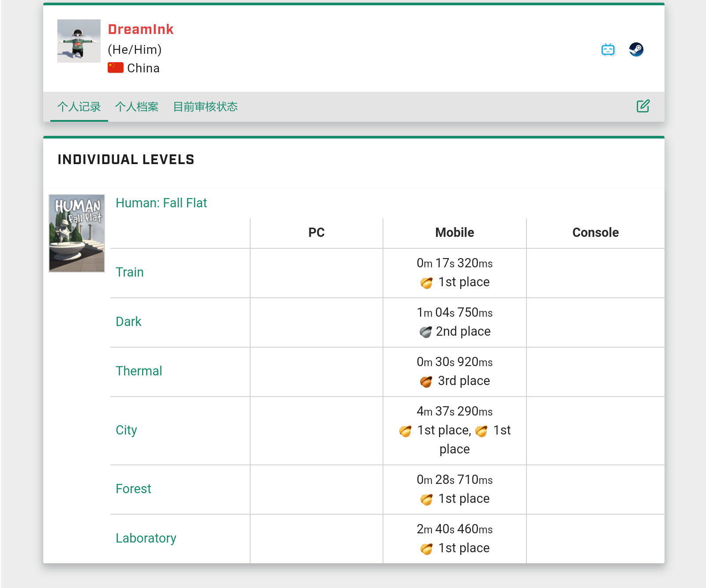Click the first gold trophy in City row

click(406, 431)
